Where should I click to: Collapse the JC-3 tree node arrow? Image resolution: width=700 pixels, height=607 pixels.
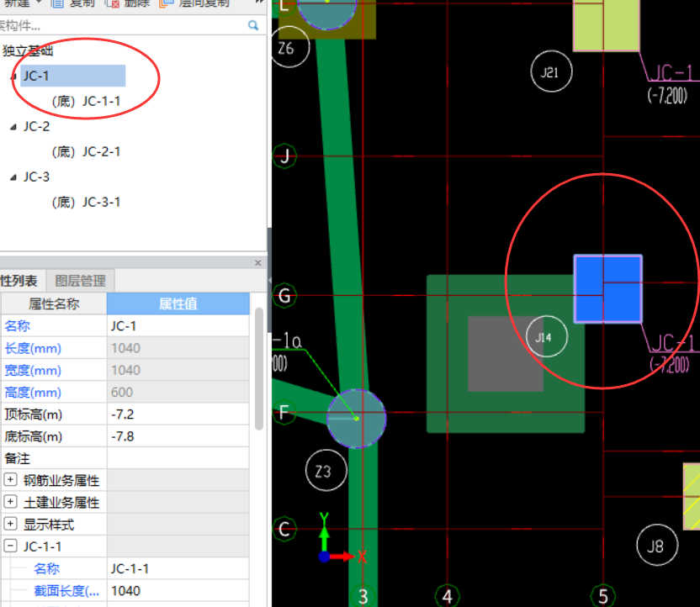pyautogui.click(x=13, y=177)
